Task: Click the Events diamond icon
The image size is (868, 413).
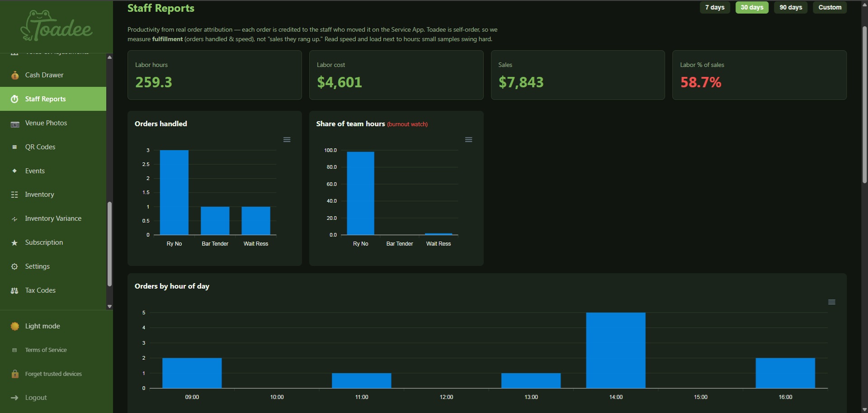Action: point(14,171)
